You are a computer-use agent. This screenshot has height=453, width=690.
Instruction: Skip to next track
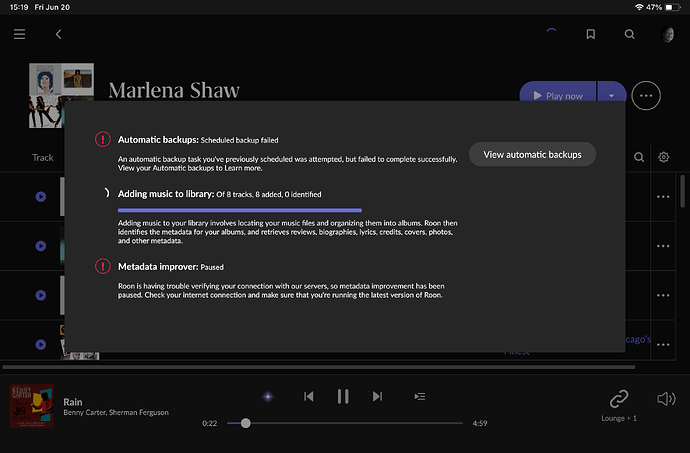tap(378, 397)
